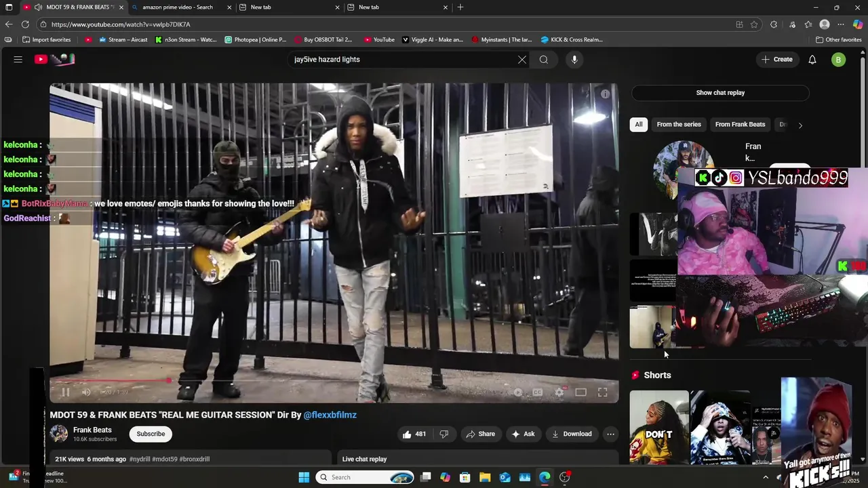This screenshot has width=868, height=488.
Task: Select the All filter chip
Action: pyautogui.click(x=639, y=125)
